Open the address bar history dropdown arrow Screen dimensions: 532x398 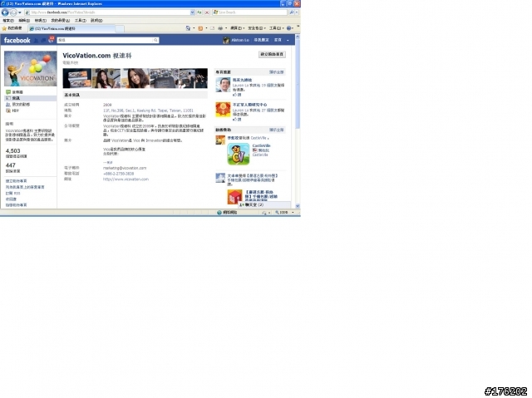pyautogui.click(x=193, y=12)
